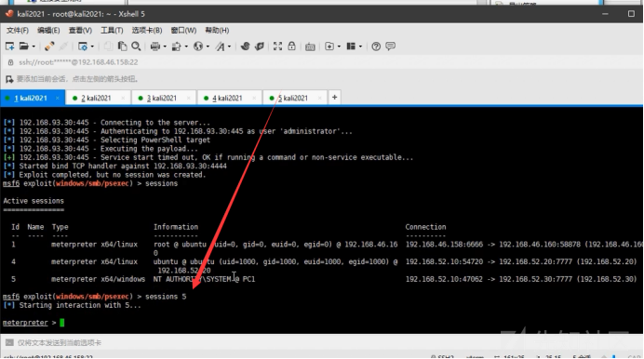The height and width of the screenshot is (359, 644).
Task: Expand the globe encoding dropdown arrow
Action: tap(208, 47)
